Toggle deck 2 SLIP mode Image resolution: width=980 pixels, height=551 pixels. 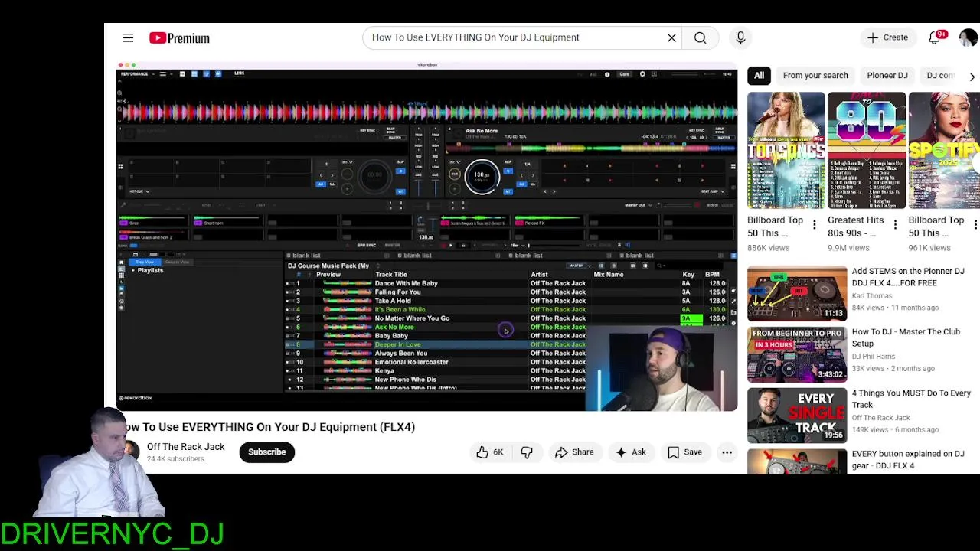pos(508,161)
